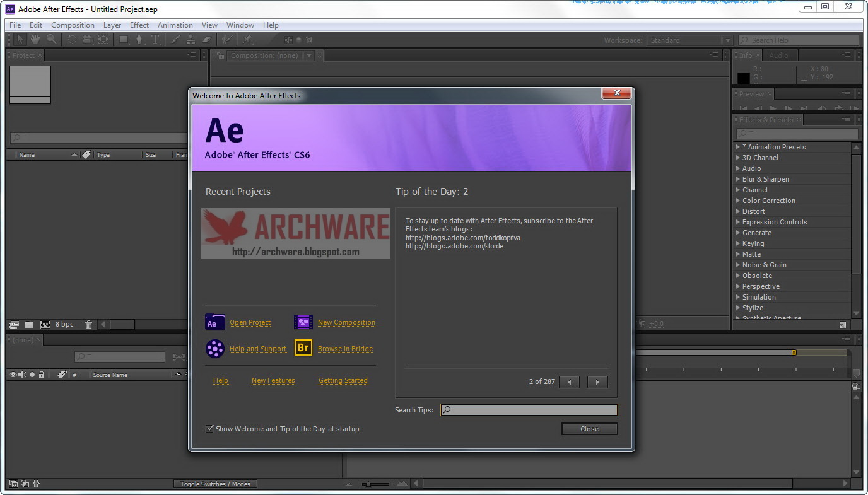Open the Workspace Standard dropdown
Viewport: 868px width, 495px height.
pyautogui.click(x=689, y=40)
